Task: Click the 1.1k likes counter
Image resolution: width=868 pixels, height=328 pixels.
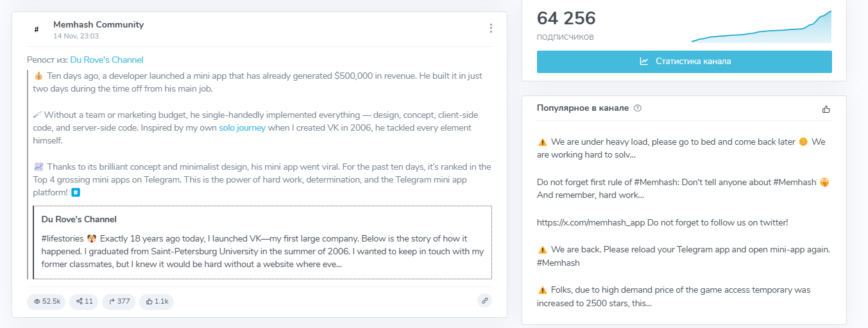Action: 157,301
